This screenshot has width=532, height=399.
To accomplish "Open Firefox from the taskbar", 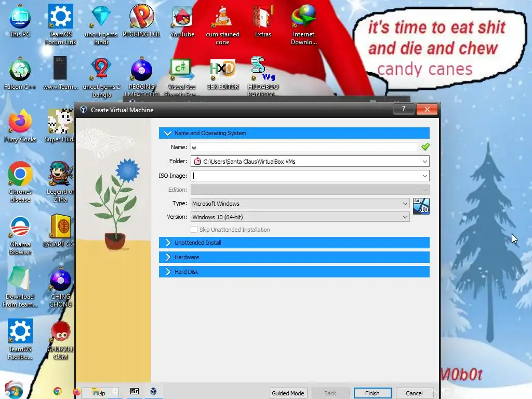I will [76, 392].
